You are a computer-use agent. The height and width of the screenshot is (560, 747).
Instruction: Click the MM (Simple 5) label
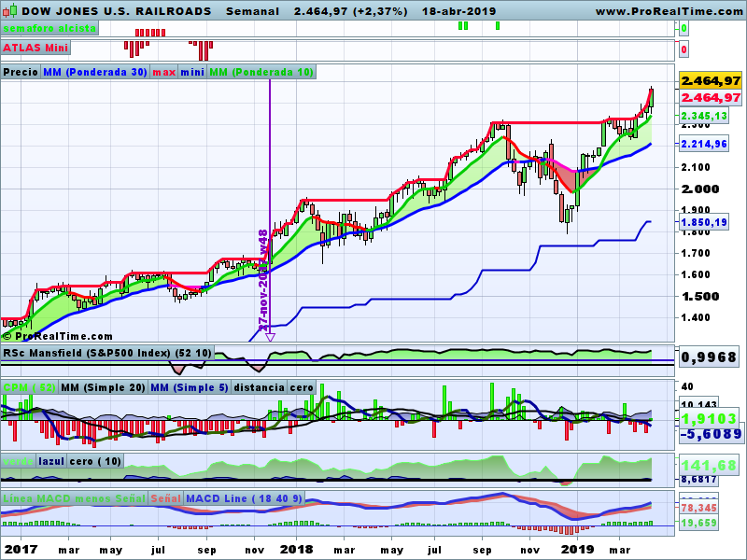click(x=190, y=387)
